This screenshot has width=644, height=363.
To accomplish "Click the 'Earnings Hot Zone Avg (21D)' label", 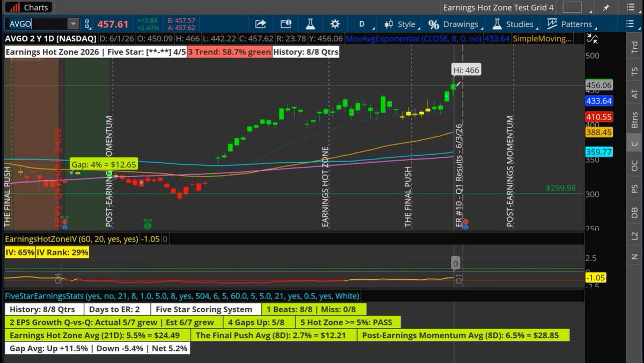I will [97, 336].
